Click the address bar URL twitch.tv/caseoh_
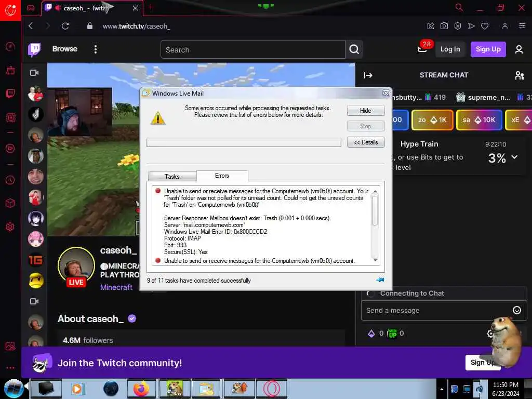 click(136, 26)
